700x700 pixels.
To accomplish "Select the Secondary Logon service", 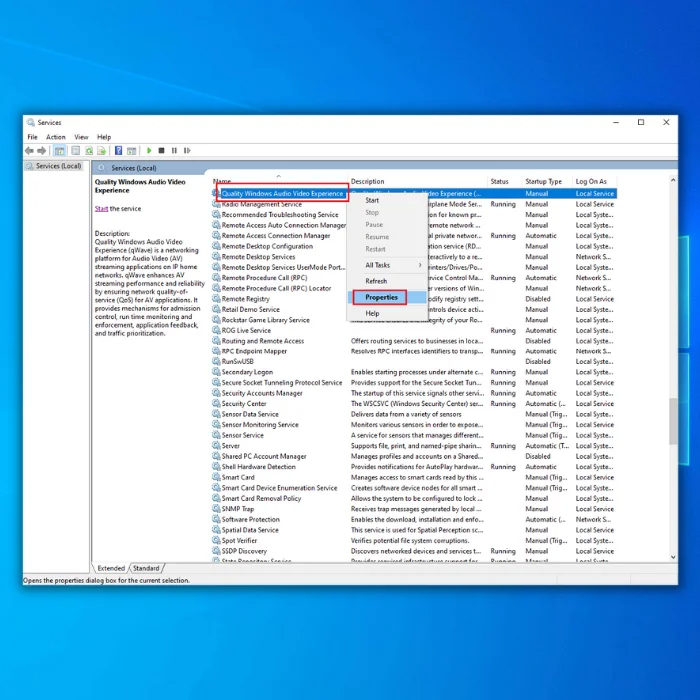I will (x=414, y=372).
